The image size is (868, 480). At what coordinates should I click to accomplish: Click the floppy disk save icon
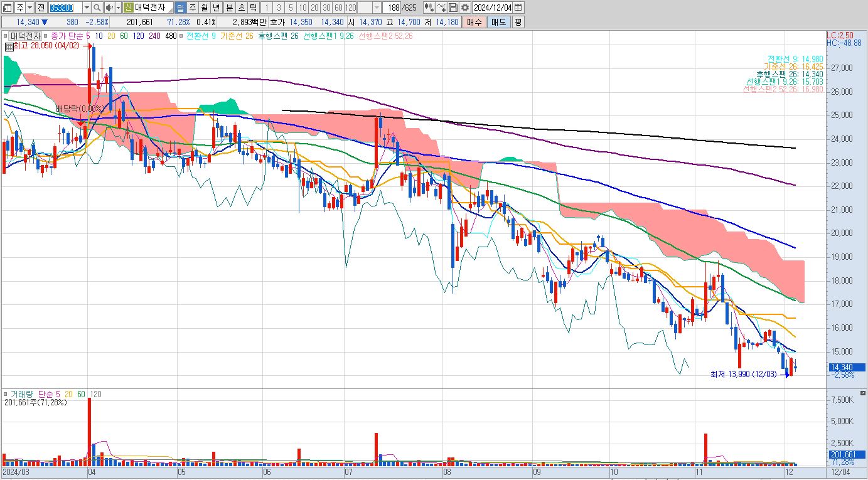coord(453,8)
